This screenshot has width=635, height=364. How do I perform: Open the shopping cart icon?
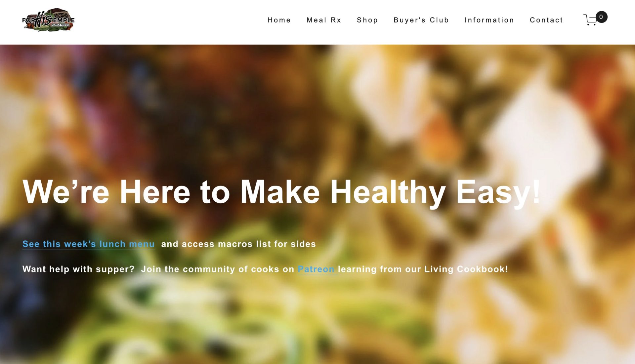(590, 20)
